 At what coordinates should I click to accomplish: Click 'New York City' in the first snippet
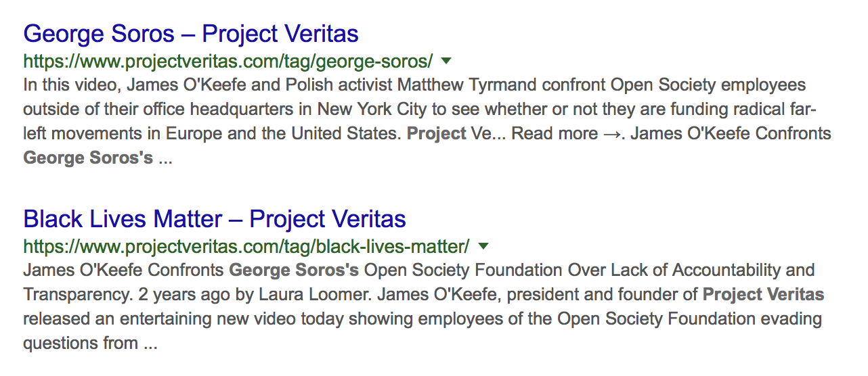[364, 109]
